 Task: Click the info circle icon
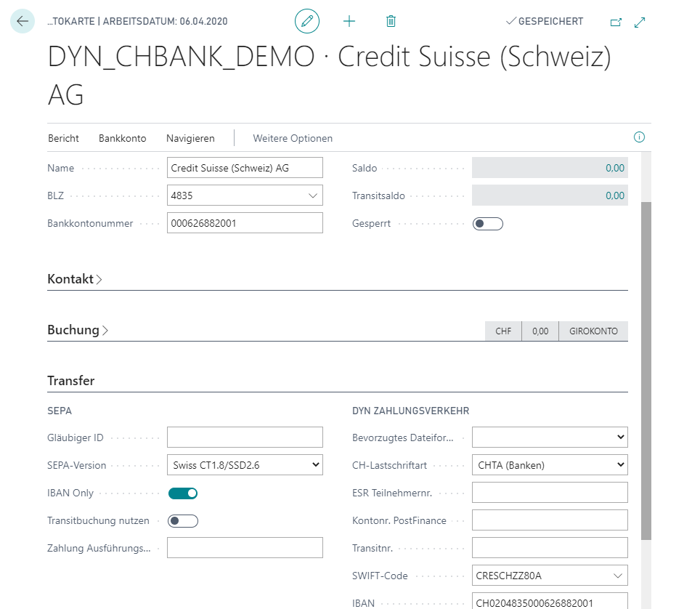[x=639, y=137]
